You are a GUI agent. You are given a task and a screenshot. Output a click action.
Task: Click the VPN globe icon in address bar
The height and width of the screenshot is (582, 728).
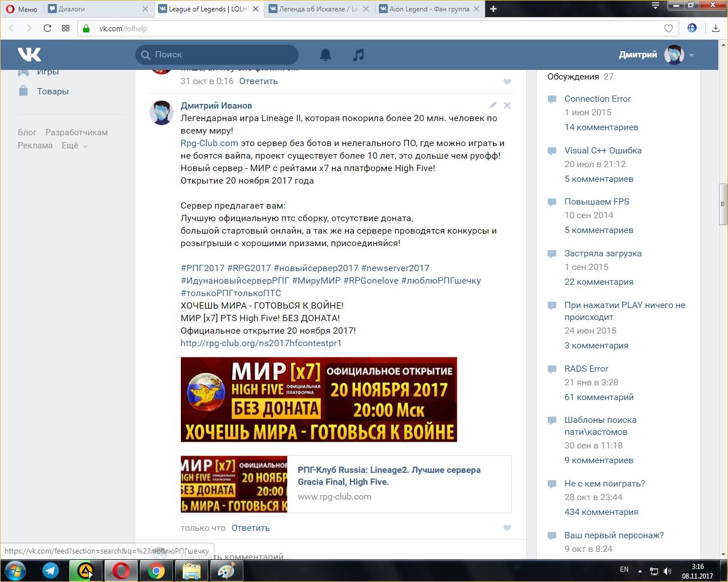(x=692, y=28)
